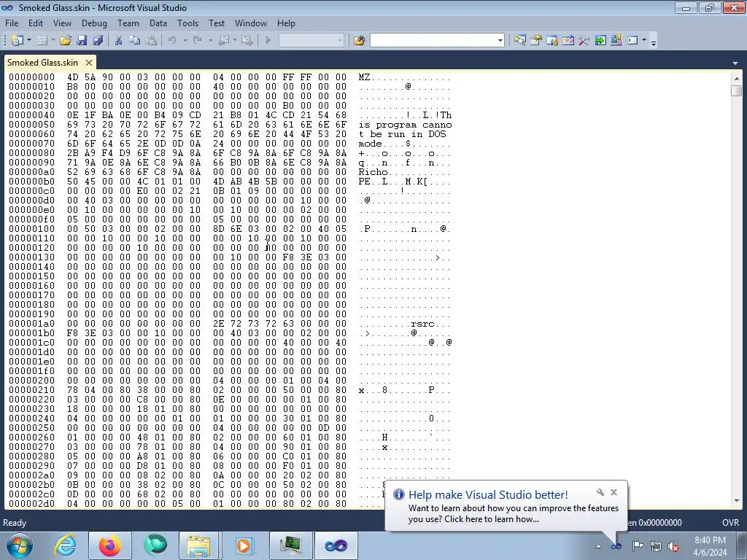747x560 pixels.
Task: Click the Navigate Backward icon
Action: [x=225, y=41]
